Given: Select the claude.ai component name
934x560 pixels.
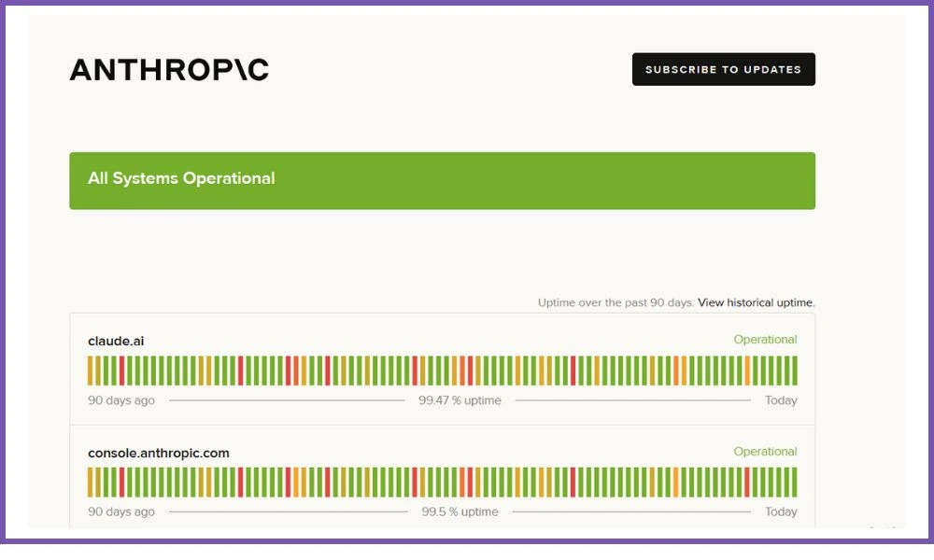Looking at the screenshot, I should click(x=116, y=341).
